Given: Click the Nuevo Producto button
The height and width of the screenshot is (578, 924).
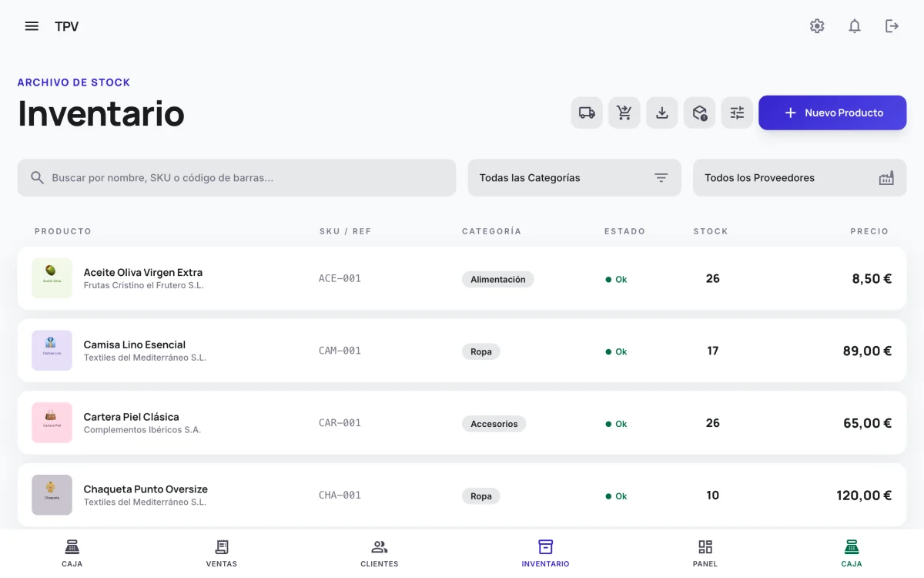Looking at the screenshot, I should 832,113.
